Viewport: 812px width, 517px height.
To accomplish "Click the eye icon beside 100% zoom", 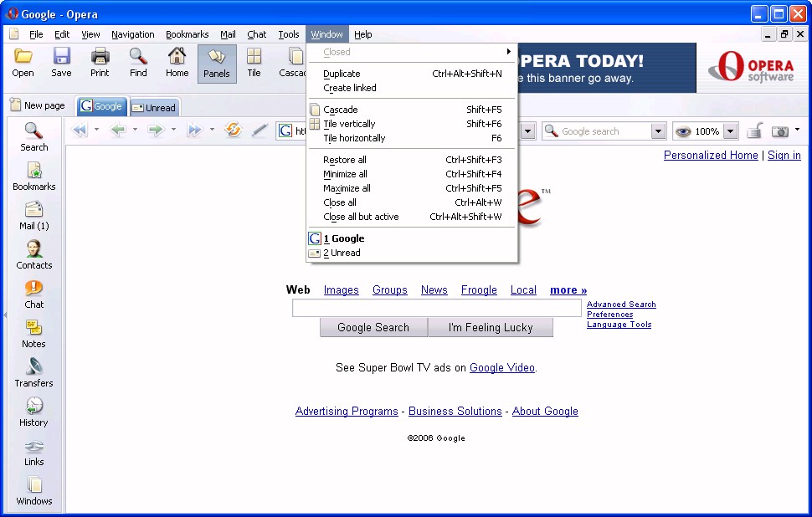I will [x=684, y=131].
